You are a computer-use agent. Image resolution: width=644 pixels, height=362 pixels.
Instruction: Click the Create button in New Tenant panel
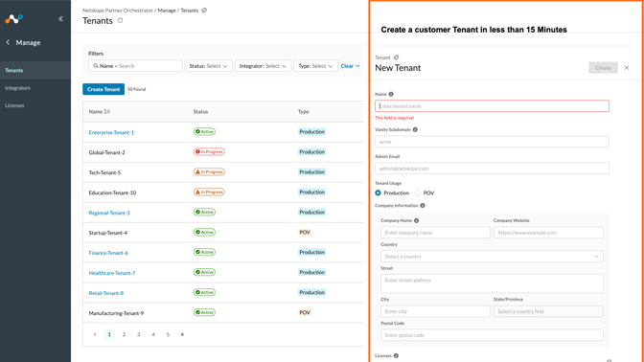(603, 68)
